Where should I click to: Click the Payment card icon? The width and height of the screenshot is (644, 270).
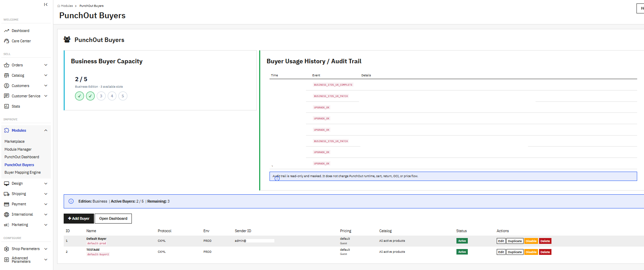pos(7,204)
